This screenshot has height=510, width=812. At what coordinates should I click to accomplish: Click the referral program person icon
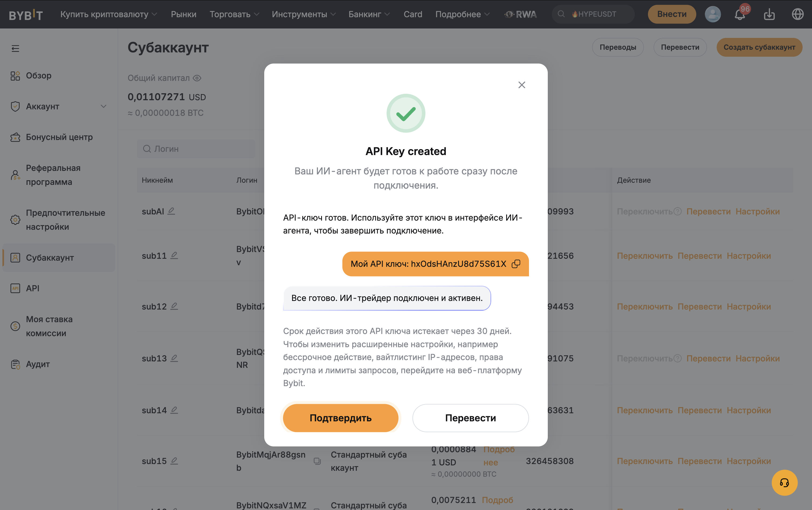click(x=15, y=175)
